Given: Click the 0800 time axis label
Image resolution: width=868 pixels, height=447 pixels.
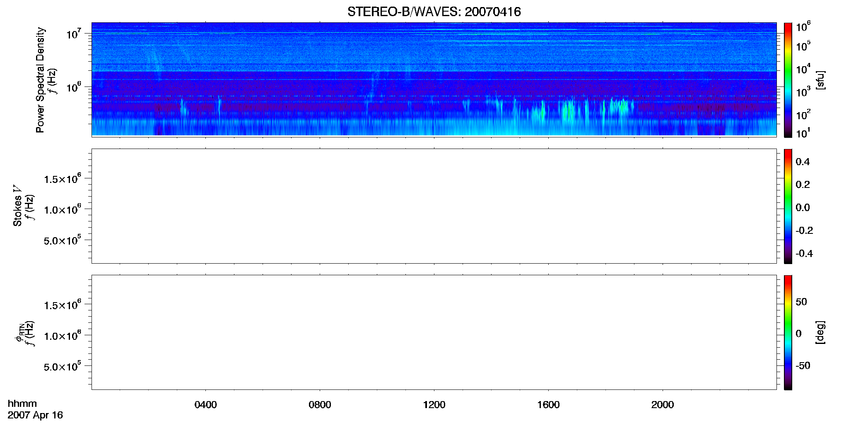Looking at the screenshot, I should point(320,405).
